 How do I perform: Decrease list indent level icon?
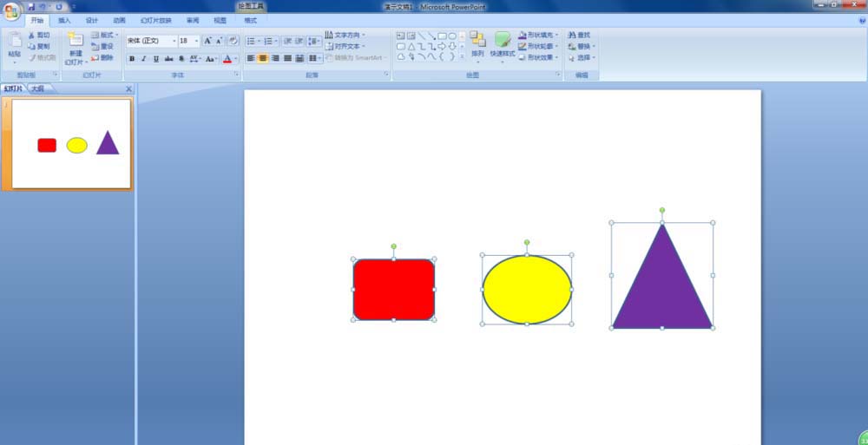click(x=287, y=41)
